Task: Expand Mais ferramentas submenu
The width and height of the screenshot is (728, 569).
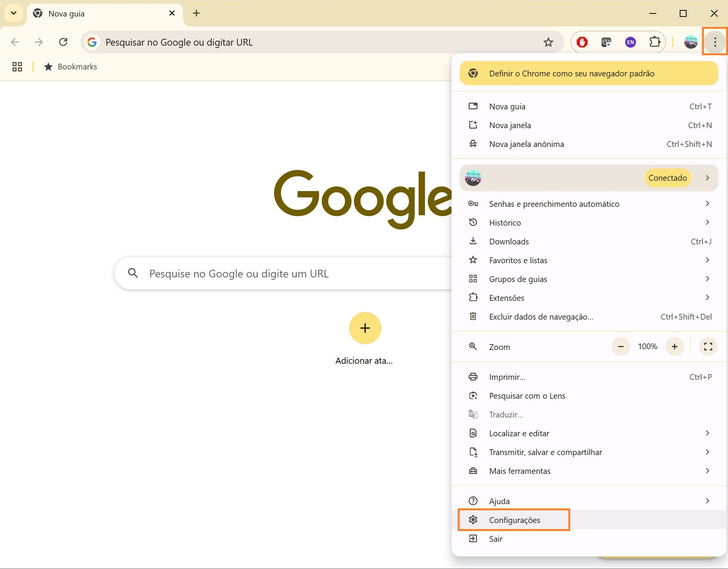Action: click(x=589, y=471)
